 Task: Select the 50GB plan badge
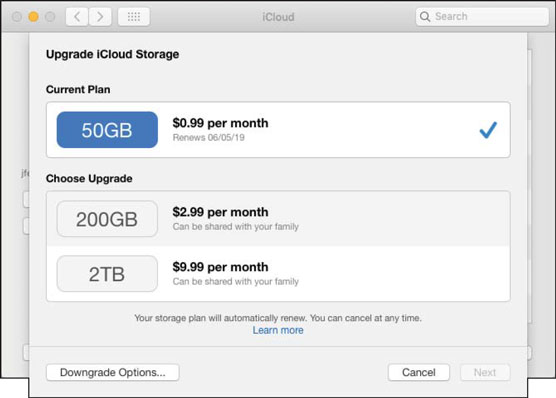pos(107,130)
